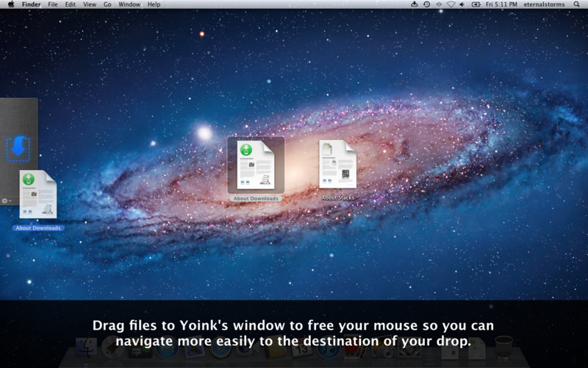588x368 pixels.
Task: Open Yoink's gear settings menu
Action: click(x=5, y=200)
